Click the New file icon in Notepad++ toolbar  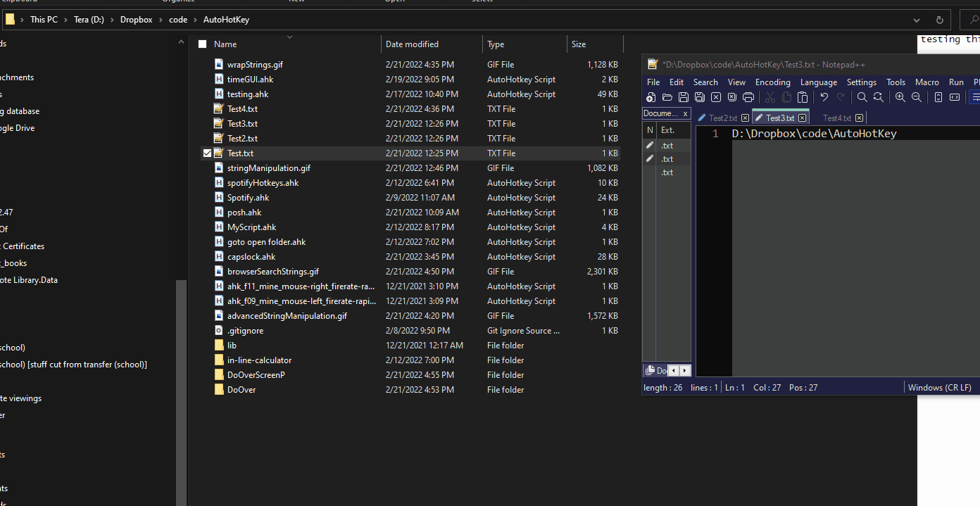pyautogui.click(x=651, y=98)
